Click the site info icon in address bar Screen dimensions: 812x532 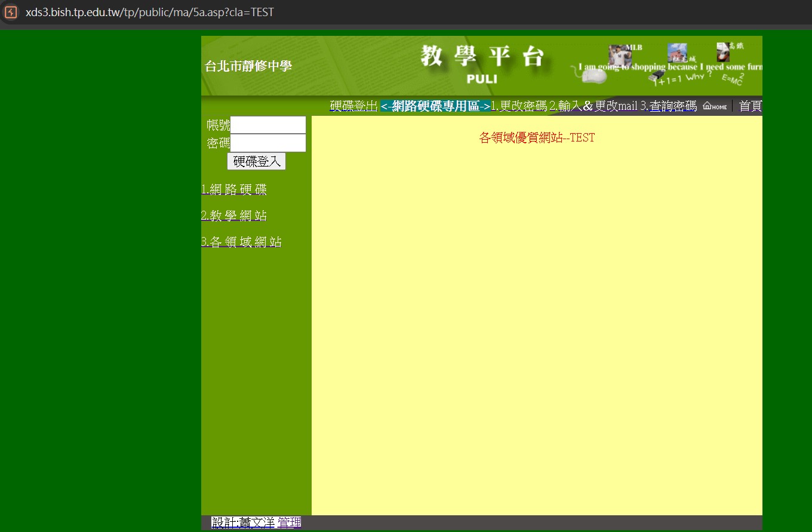[x=11, y=12]
